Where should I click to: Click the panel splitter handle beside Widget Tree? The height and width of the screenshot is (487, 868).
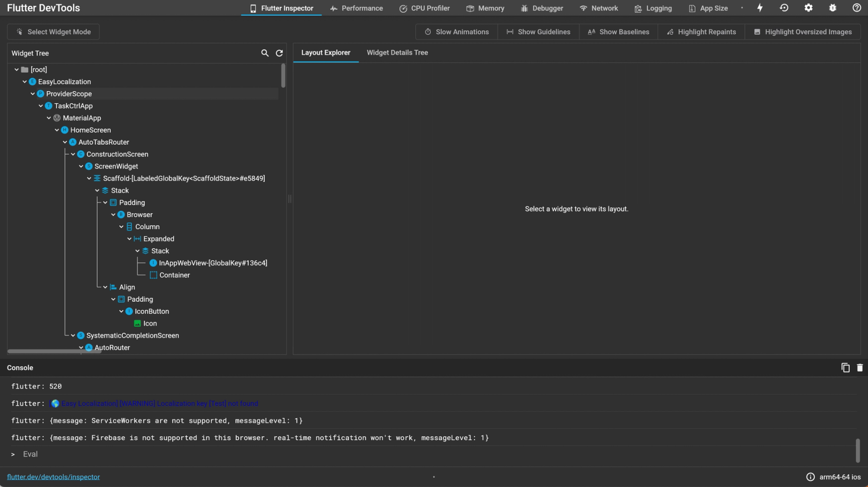(290, 199)
